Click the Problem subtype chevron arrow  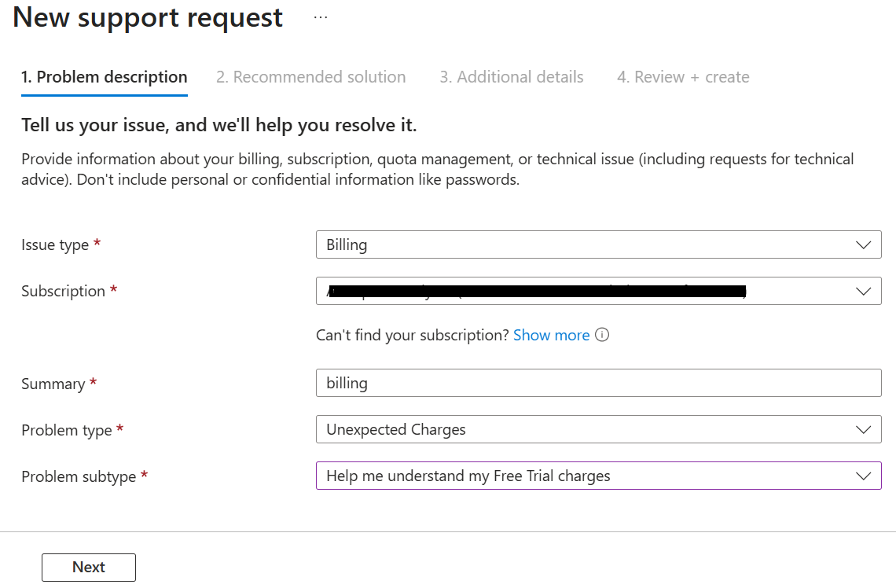[863, 476]
